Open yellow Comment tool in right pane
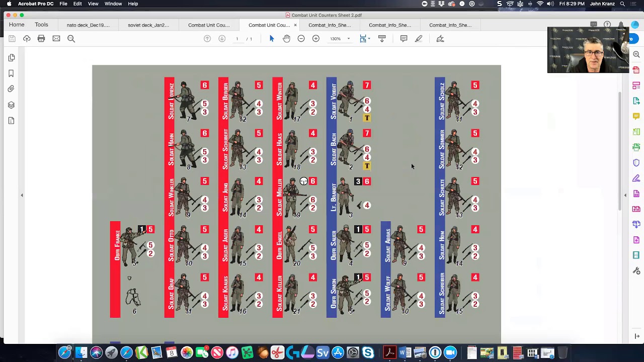Screen dimensions: 644x362 click(636, 116)
